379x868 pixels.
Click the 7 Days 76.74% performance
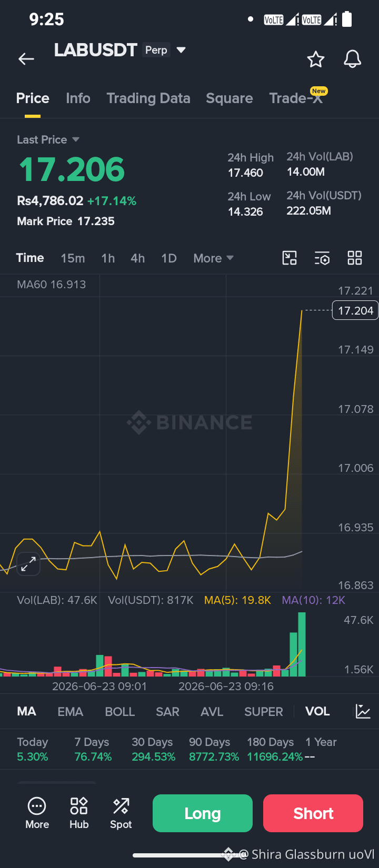pyautogui.click(x=93, y=750)
